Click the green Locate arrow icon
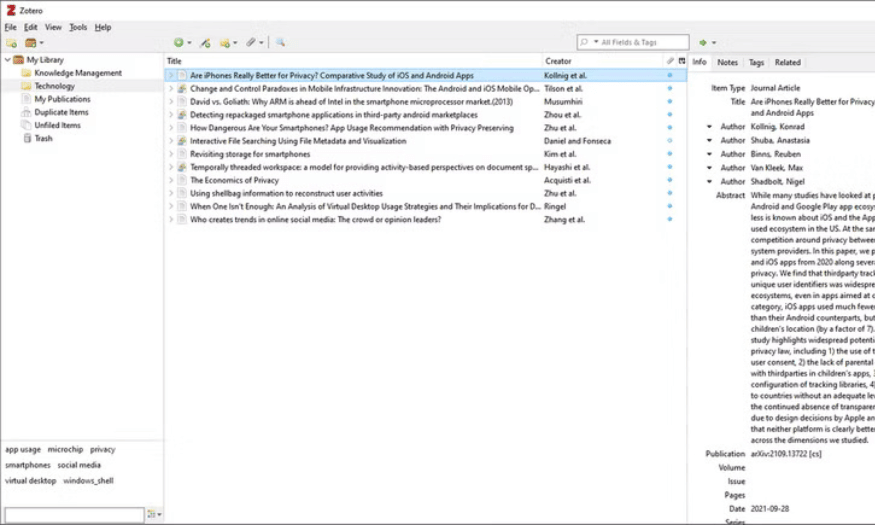The height and width of the screenshot is (525, 875). [703, 42]
